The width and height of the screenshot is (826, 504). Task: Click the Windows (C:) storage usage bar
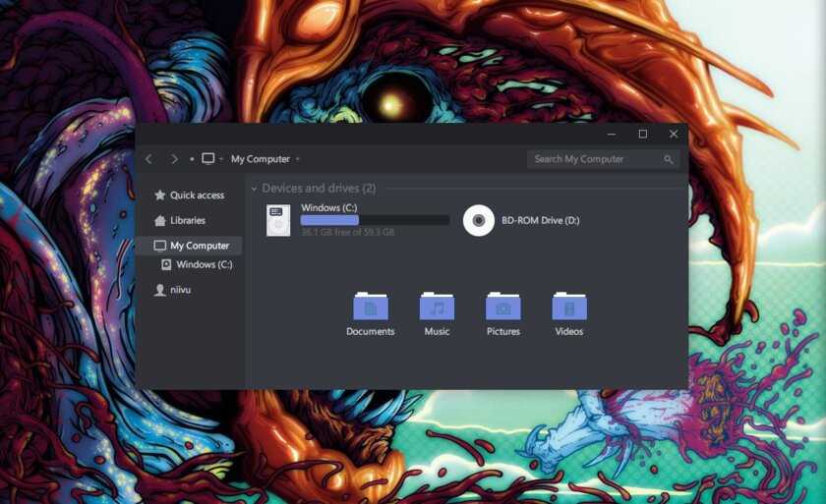[375, 220]
